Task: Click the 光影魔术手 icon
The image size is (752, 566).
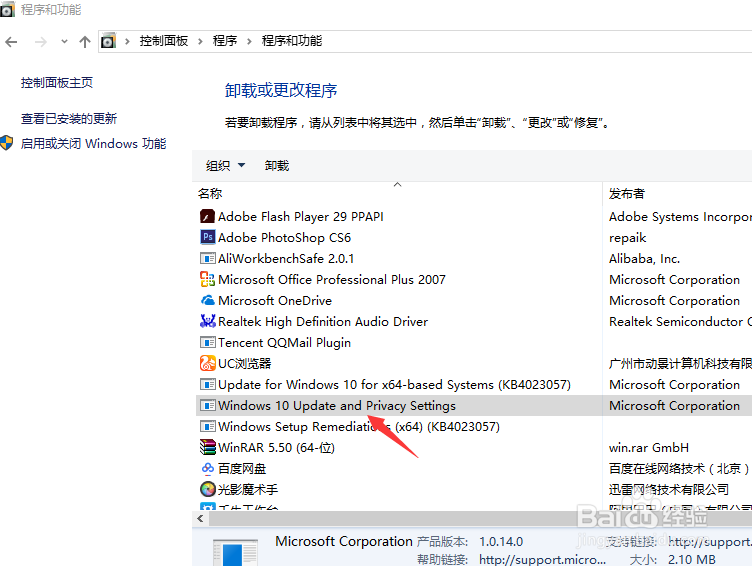Action: [x=207, y=489]
